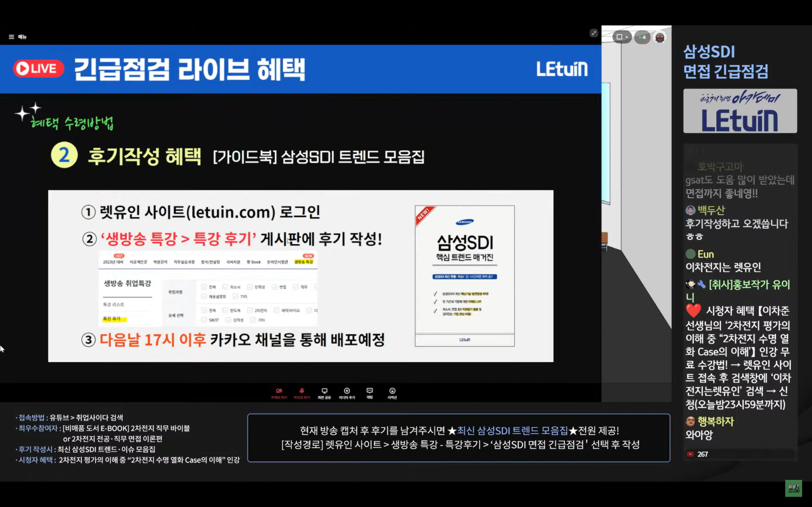The width and height of the screenshot is (812, 507).
Task: Open reactions (리액션) smiley icon
Action: pos(392,391)
